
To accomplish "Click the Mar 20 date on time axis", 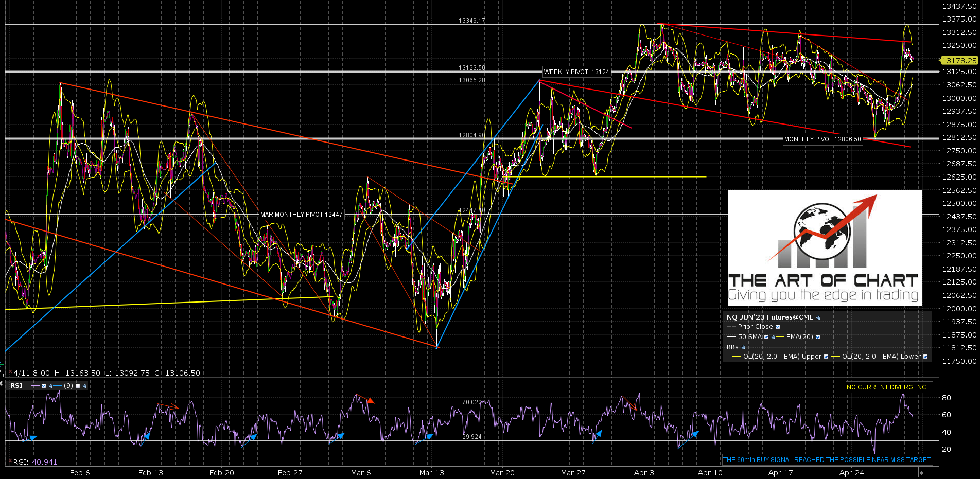I will click(502, 473).
